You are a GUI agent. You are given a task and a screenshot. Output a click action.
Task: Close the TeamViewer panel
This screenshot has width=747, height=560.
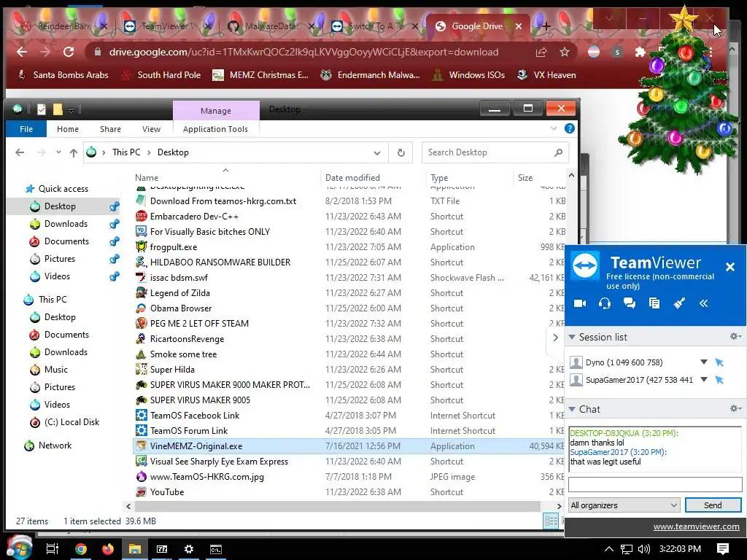click(729, 267)
